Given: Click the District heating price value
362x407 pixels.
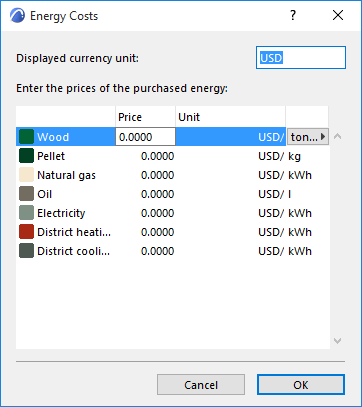Looking at the screenshot, I should pos(157,232).
